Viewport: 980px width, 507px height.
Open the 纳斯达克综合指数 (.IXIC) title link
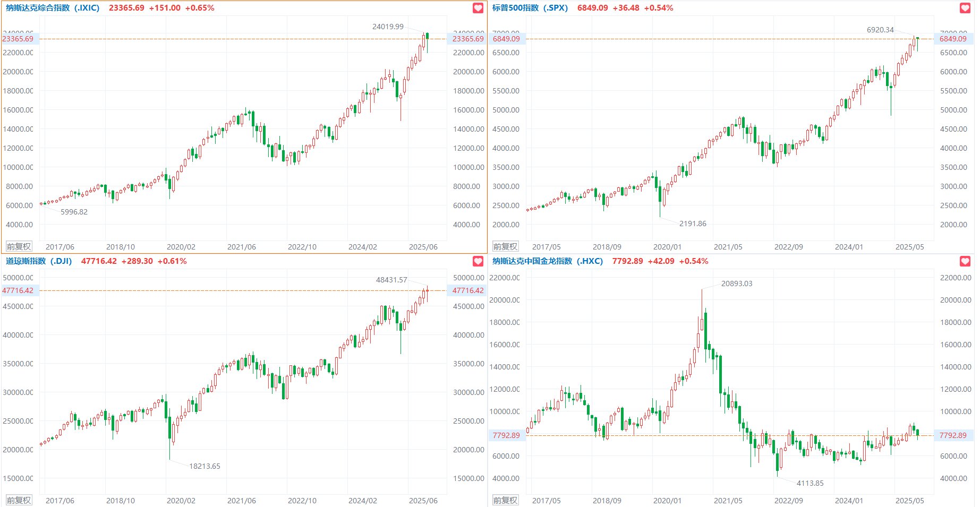[x=53, y=8]
